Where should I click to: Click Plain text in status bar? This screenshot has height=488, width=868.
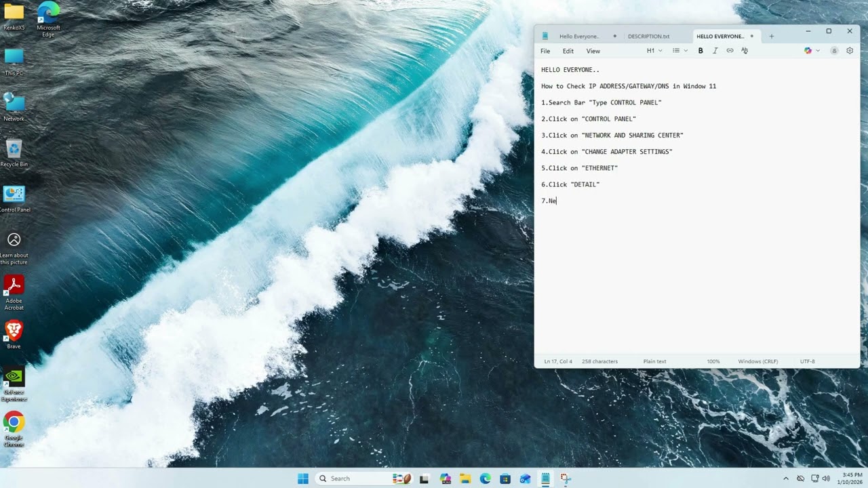tap(655, 361)
